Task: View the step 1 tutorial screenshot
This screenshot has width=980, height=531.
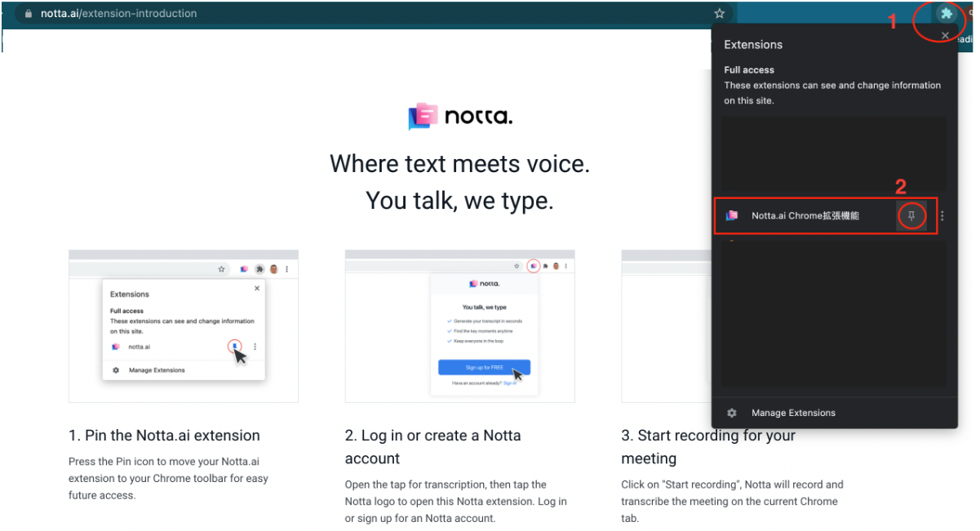Action: tap(183, 326)
